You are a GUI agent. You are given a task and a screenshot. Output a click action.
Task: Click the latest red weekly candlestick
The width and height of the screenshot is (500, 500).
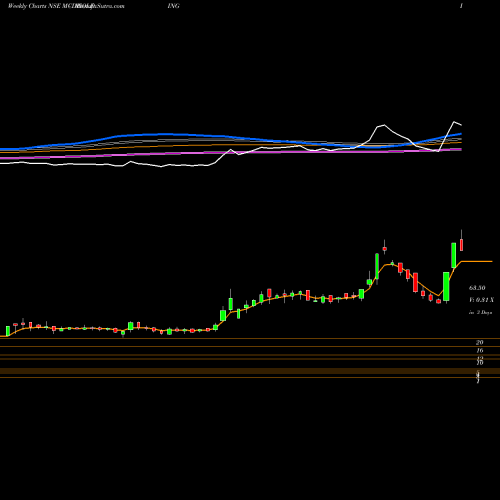462,244
